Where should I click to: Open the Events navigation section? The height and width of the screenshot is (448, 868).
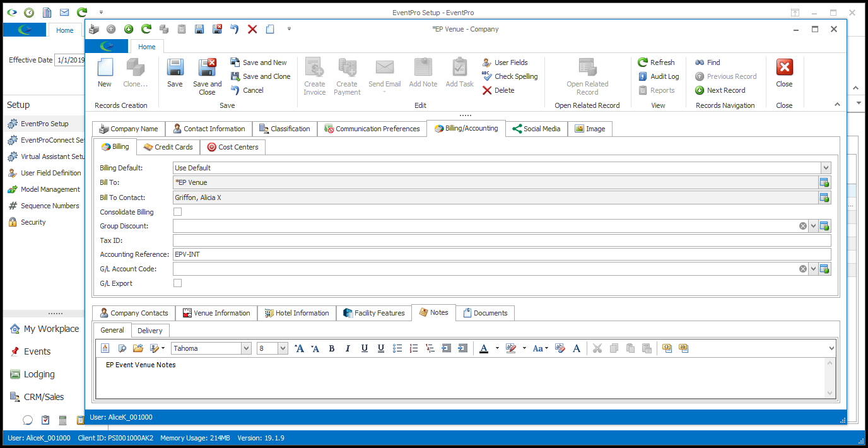click(x=30, y=351)
